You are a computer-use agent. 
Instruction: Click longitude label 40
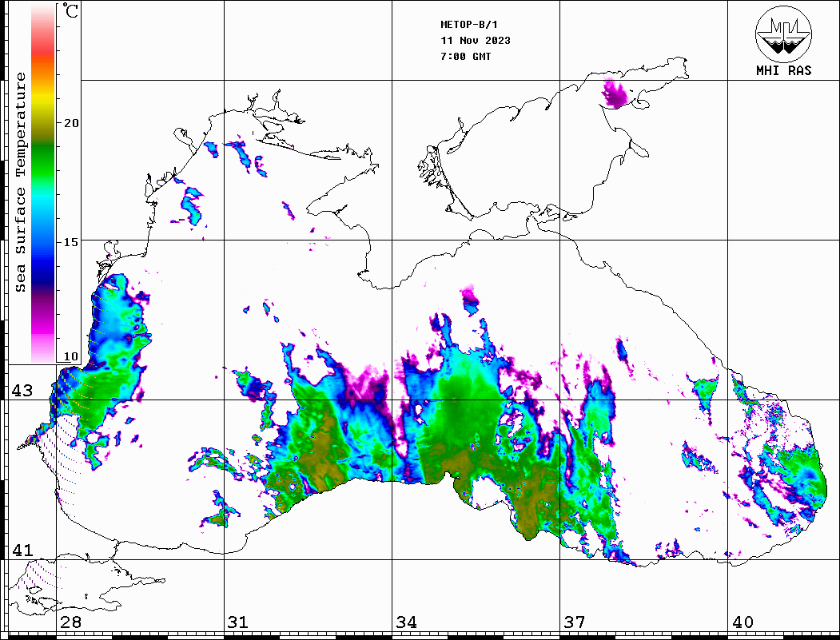point(742,622)
